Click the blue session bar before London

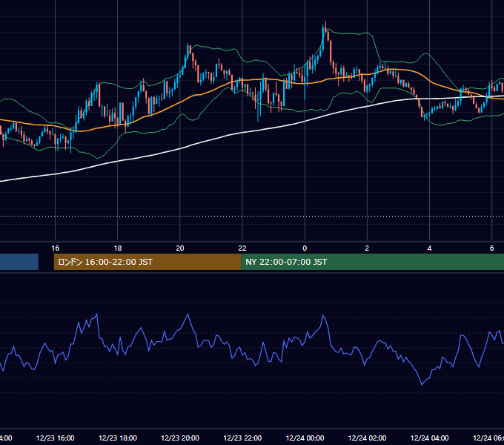coord(19,262)
